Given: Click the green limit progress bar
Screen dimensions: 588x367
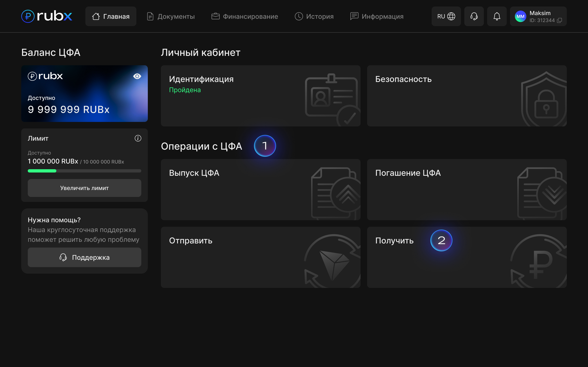Looking at the screenshot, I should (42, 171).
